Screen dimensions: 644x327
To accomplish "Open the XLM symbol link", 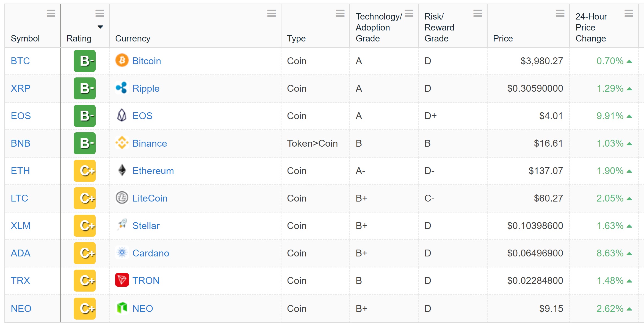I will click(21, 226).
